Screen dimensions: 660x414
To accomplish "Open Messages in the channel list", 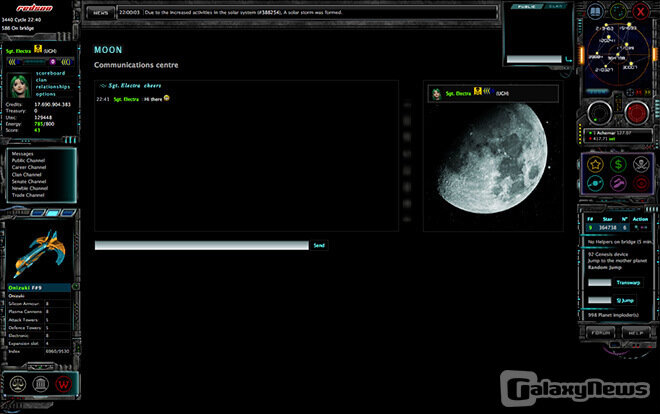I will pos(22,154).
